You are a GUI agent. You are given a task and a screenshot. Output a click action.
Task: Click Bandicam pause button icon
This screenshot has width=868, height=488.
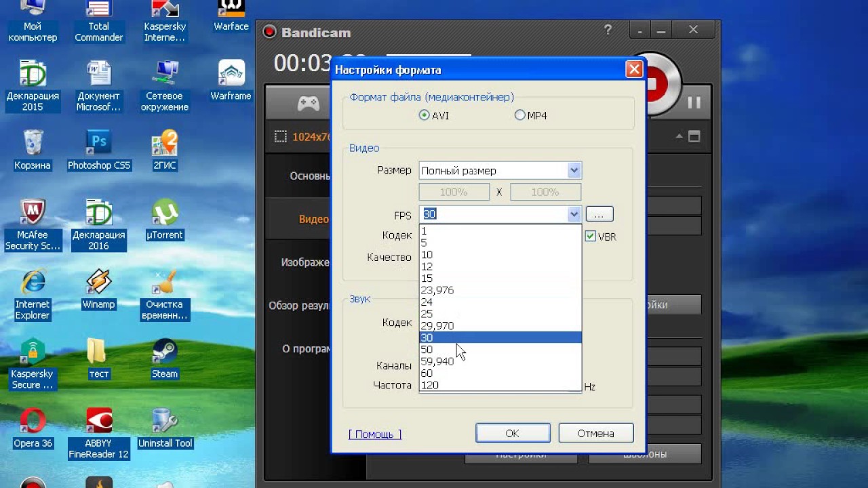694,103
